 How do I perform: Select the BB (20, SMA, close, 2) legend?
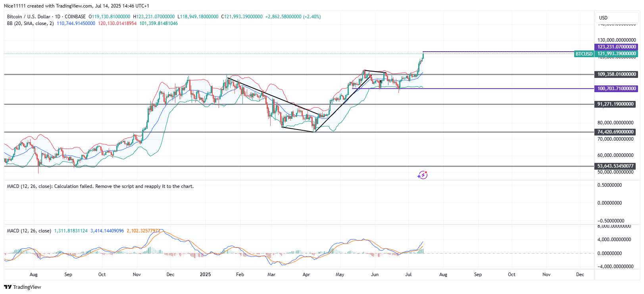click(30, 23)
